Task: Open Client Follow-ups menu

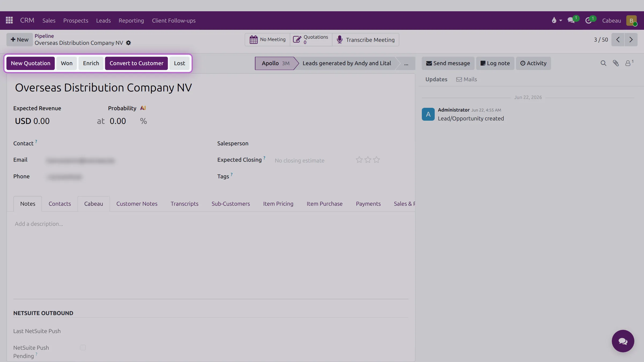Action: tap(174, 21)
